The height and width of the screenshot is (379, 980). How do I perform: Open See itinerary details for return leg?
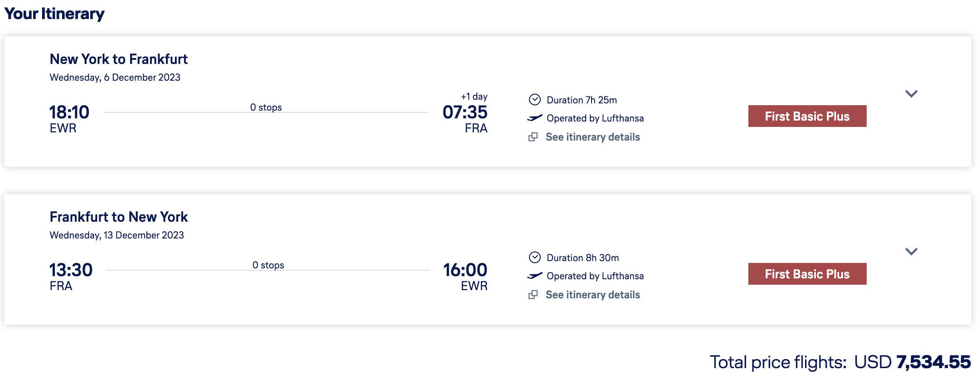click(x=593, y=295)
